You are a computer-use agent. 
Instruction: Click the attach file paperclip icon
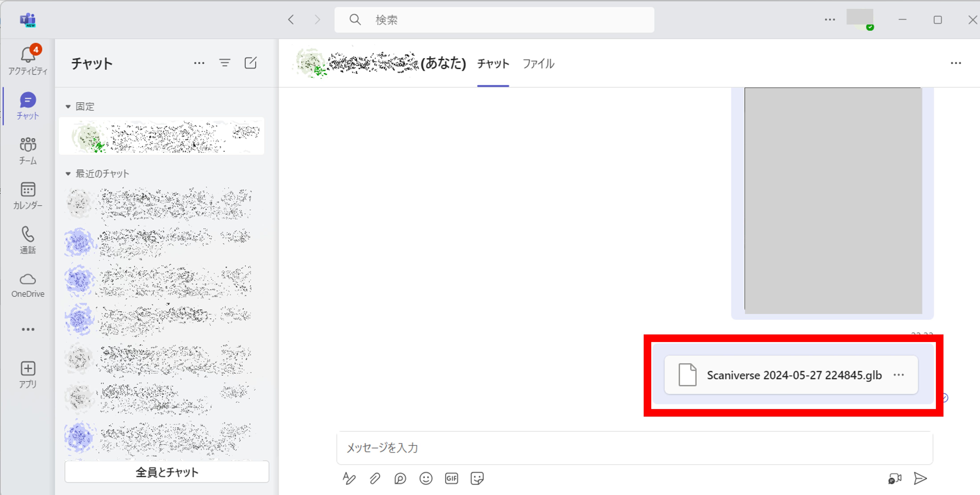375,478
